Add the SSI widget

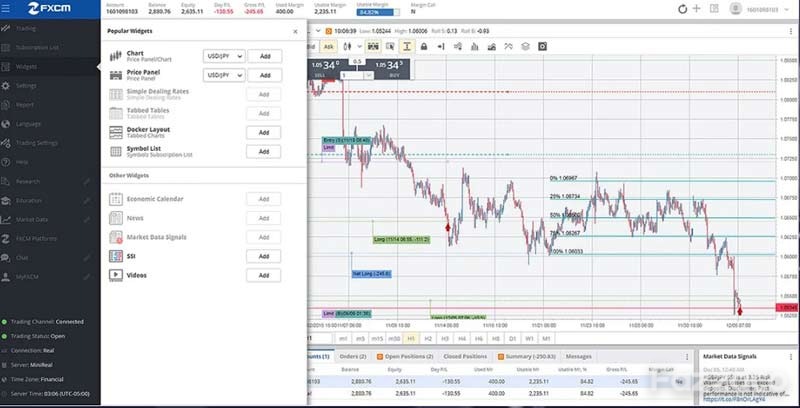[263, 256]
